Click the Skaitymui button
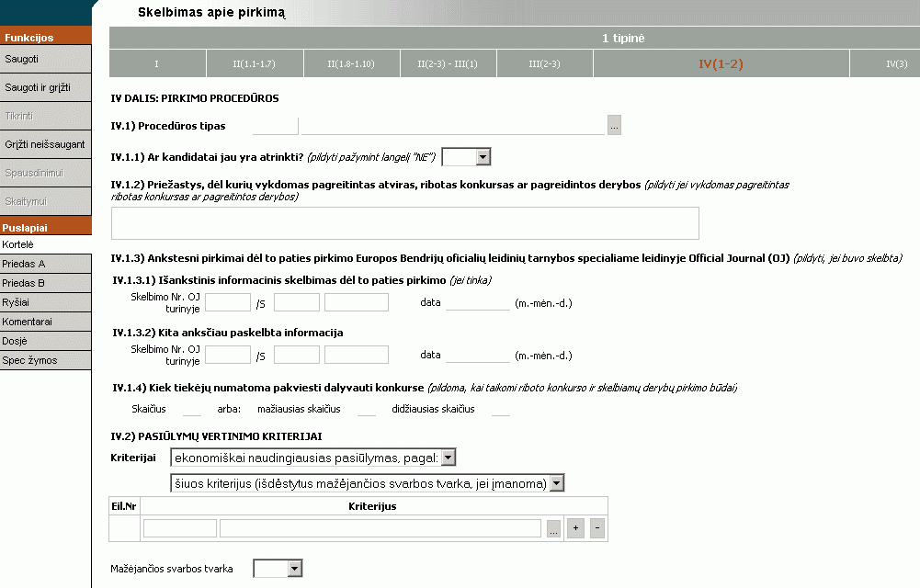Image resolution: width=920 pixels, height=588 pixels. [46, 202]
